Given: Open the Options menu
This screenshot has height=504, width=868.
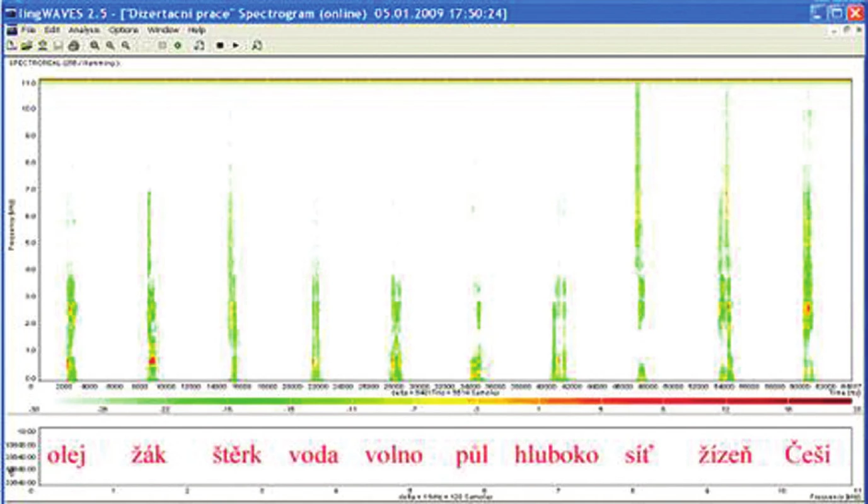Looking at the screenshot, I should point(124,30).
